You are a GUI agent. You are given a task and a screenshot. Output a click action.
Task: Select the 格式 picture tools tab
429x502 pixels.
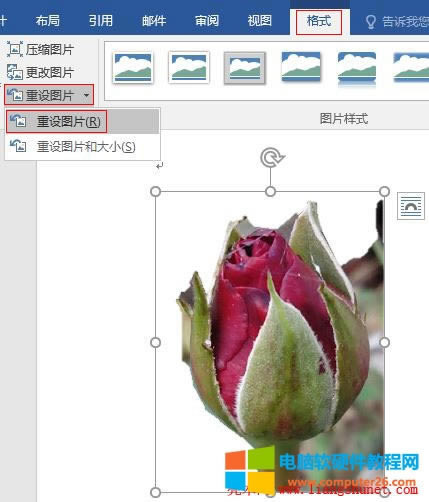click(x=319, y=22)
